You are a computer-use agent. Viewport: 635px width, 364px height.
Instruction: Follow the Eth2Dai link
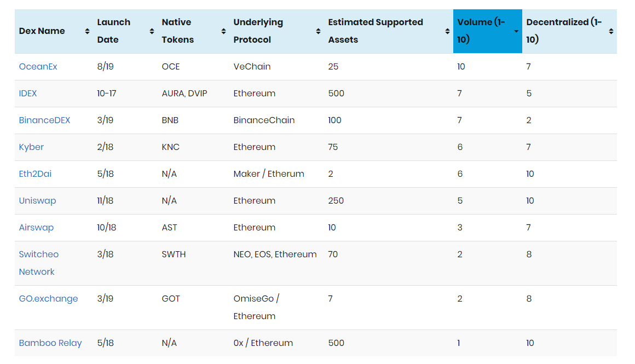35,174
